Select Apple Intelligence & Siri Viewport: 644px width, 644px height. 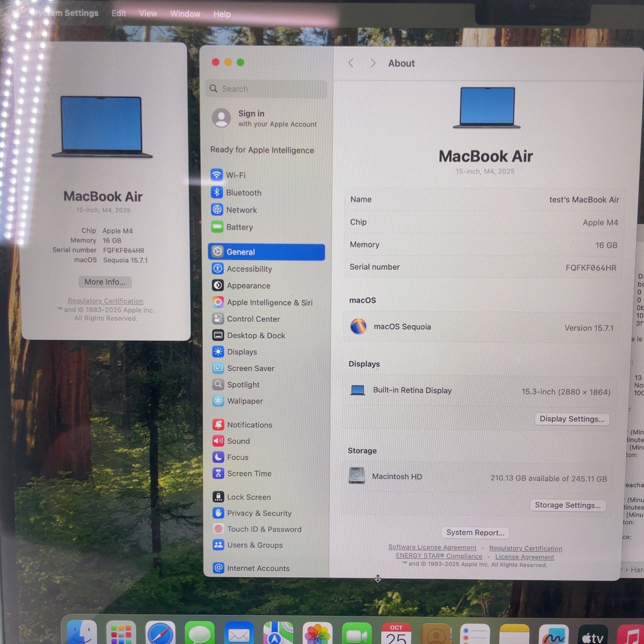pyautogui.click(x=269, y=302)
